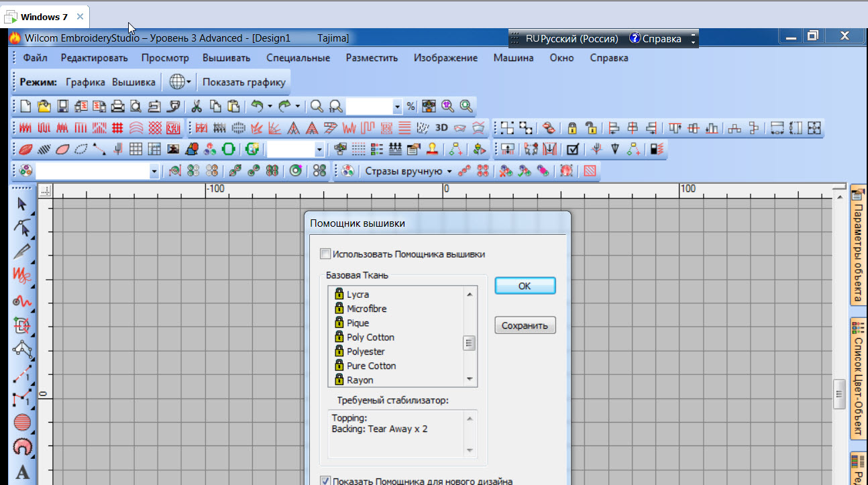
Task: Switch mode to Вышивка
Action: click(133, 82)
